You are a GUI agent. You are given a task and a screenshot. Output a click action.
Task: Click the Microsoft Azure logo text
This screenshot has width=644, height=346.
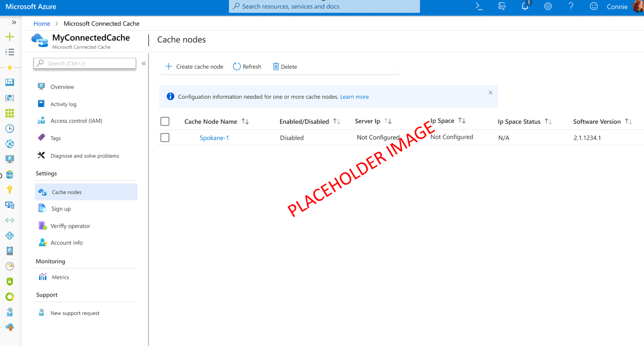coord(31,7)
